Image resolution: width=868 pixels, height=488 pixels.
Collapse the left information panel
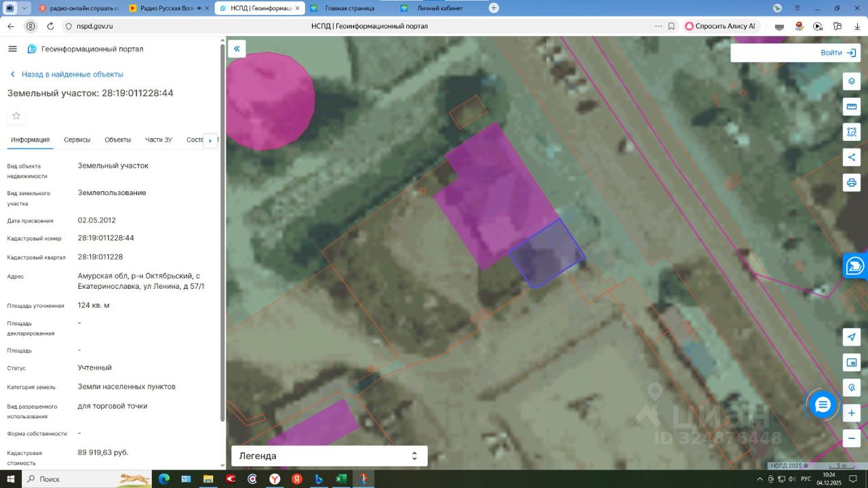pyautogui.click(x=237, y=49)
